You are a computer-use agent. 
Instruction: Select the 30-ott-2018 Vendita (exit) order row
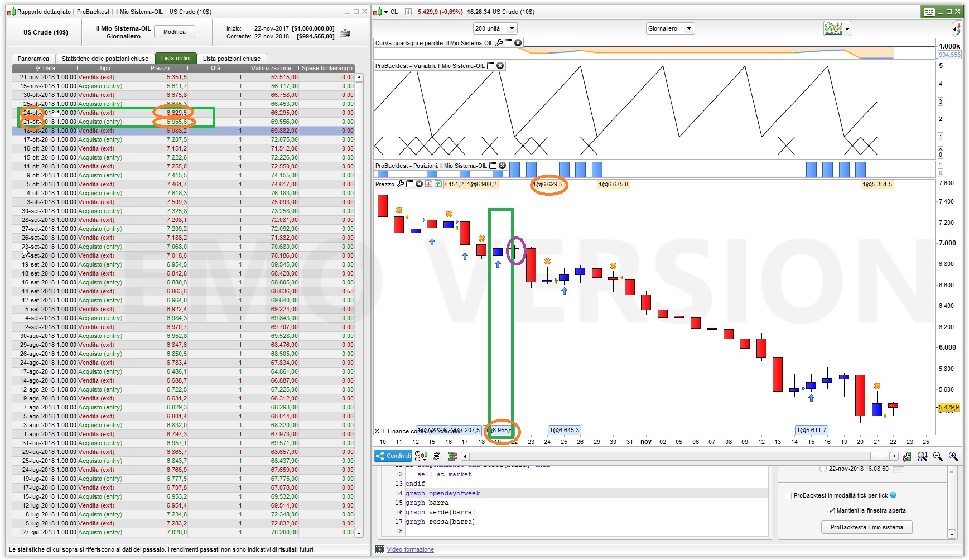pyautogui.click(x=184, y=95)
